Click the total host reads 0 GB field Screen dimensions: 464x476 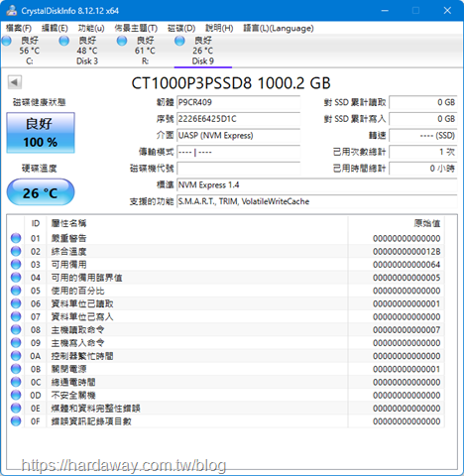pos(423,102)
